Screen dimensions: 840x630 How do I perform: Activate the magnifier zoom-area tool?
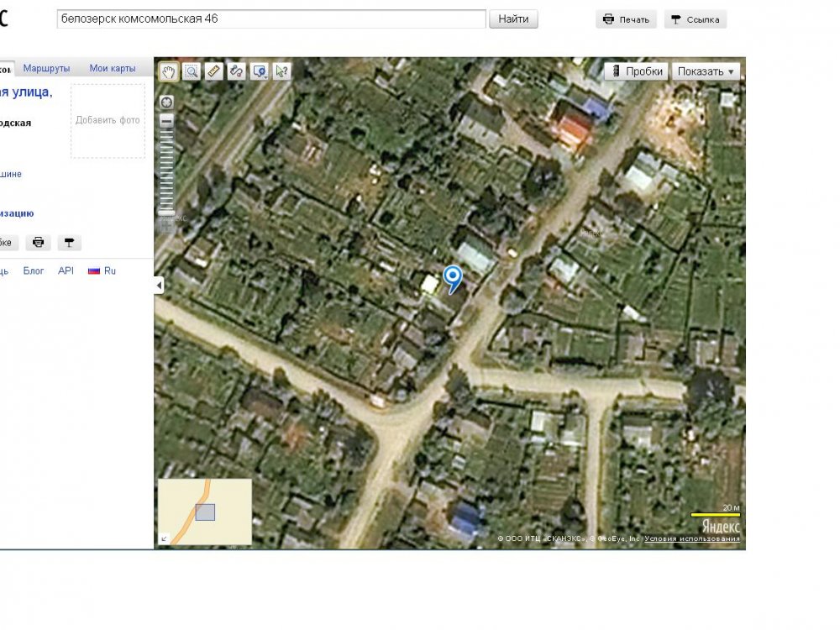click(192, 71)
